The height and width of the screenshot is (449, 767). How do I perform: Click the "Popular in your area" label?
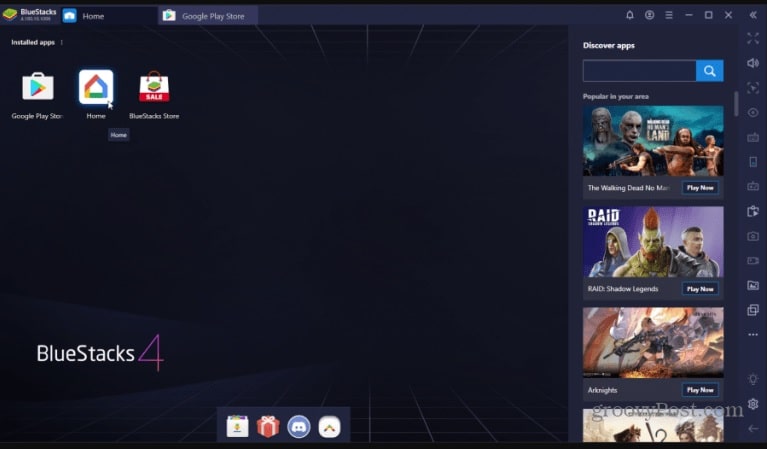click(x=616, y=96)
